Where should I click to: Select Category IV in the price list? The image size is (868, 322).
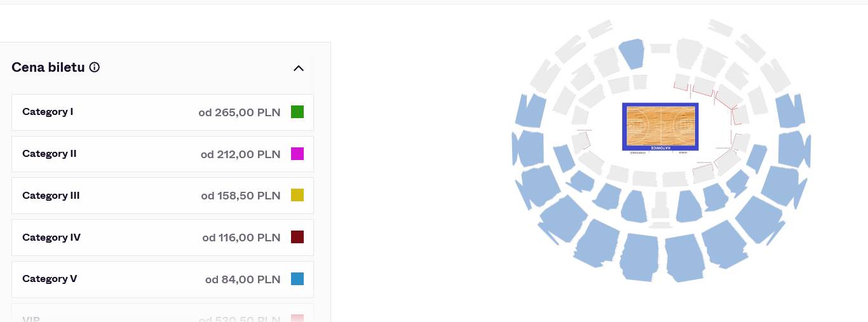pyautogui.click(x=51, y=238)
